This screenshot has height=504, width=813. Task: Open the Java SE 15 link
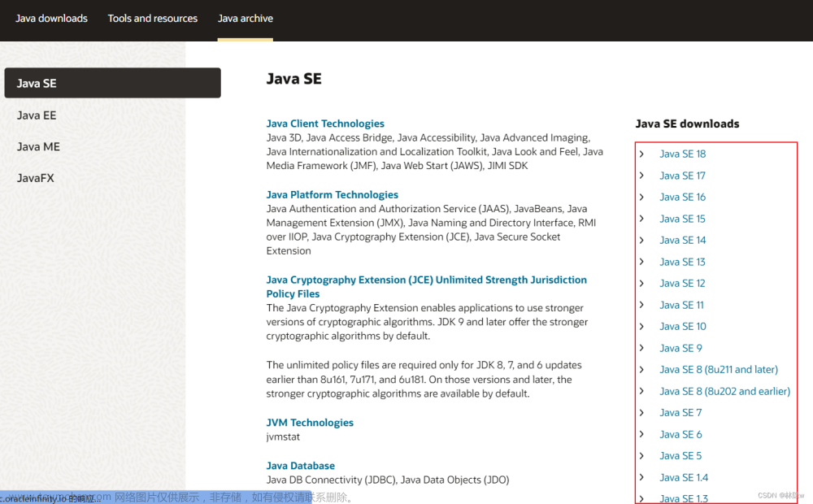tap(682, 219)
